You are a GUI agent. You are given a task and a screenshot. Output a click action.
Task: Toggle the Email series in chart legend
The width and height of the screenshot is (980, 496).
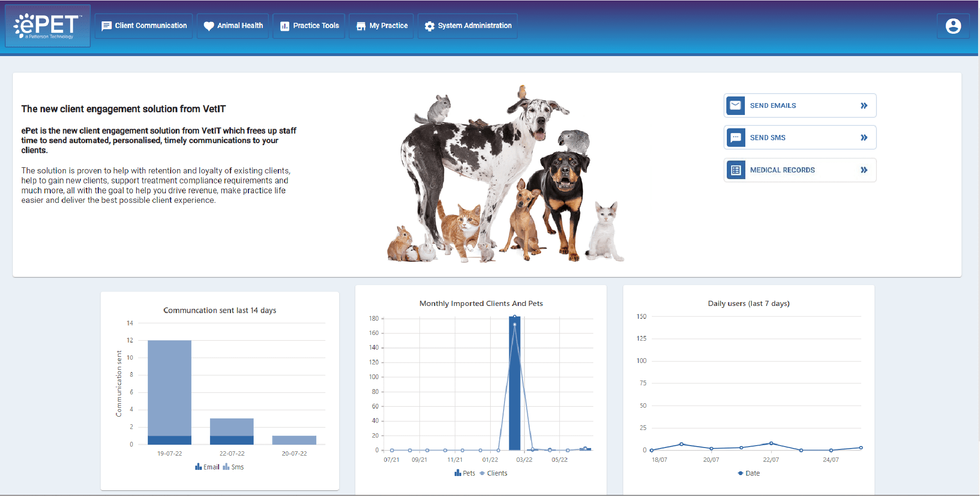[207, 467]
